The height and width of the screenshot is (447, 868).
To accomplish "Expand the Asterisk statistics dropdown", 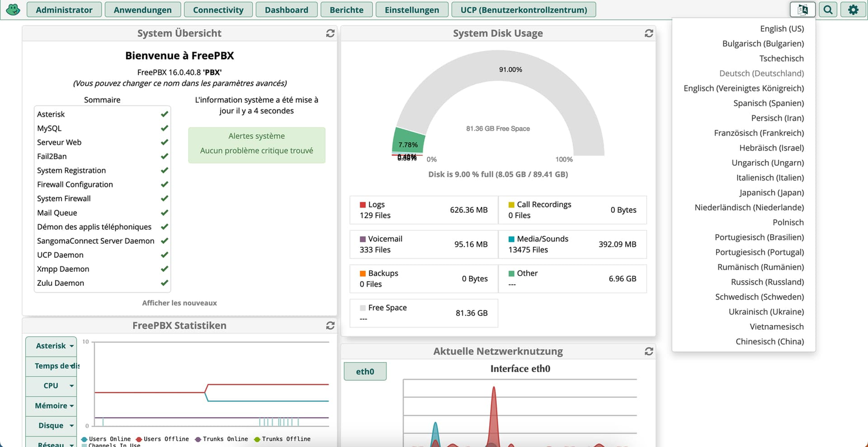I will pos(51,346).
